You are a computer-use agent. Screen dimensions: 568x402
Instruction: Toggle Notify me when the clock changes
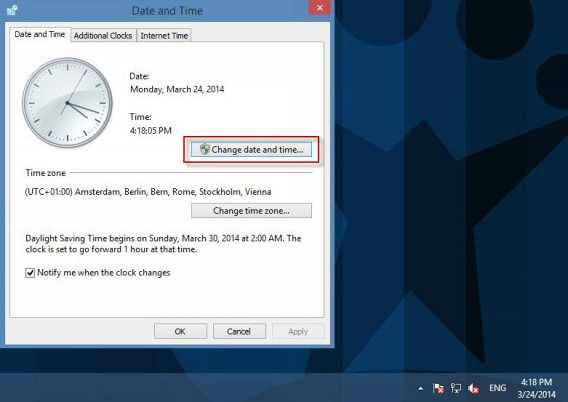(x=30, y=273)
